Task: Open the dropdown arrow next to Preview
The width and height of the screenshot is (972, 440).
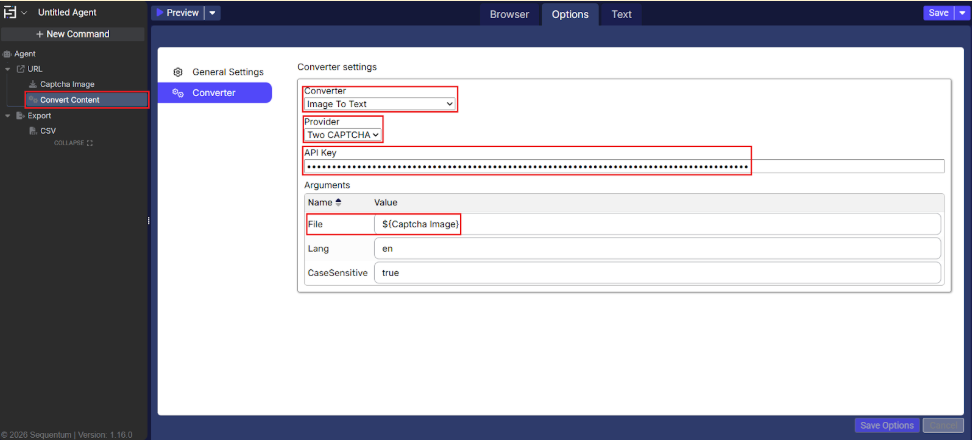Action: (213, 13)
